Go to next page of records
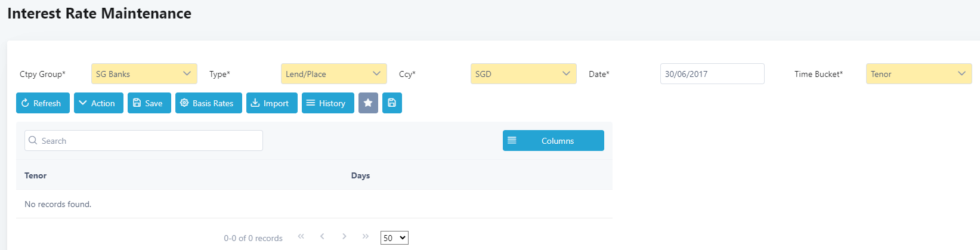The image size is (980, 250). 344,237
